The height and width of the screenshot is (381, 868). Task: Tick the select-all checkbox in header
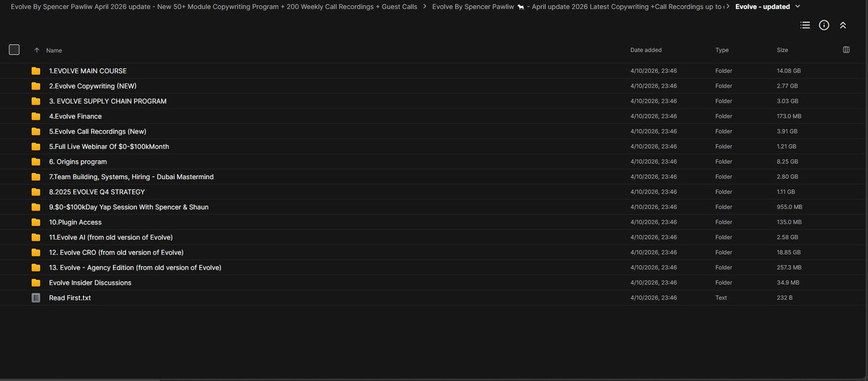pyautogui.click(x=14, y=50)
